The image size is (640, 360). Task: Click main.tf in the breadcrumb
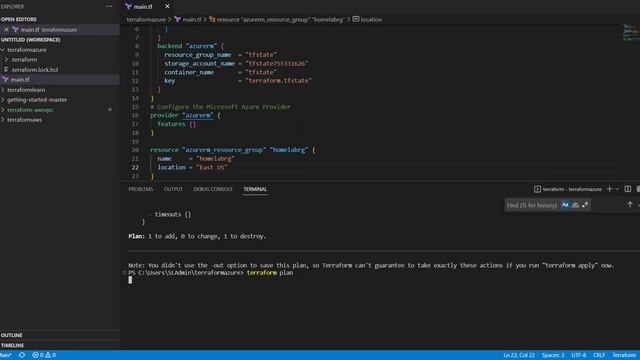(x=191, y=20)
